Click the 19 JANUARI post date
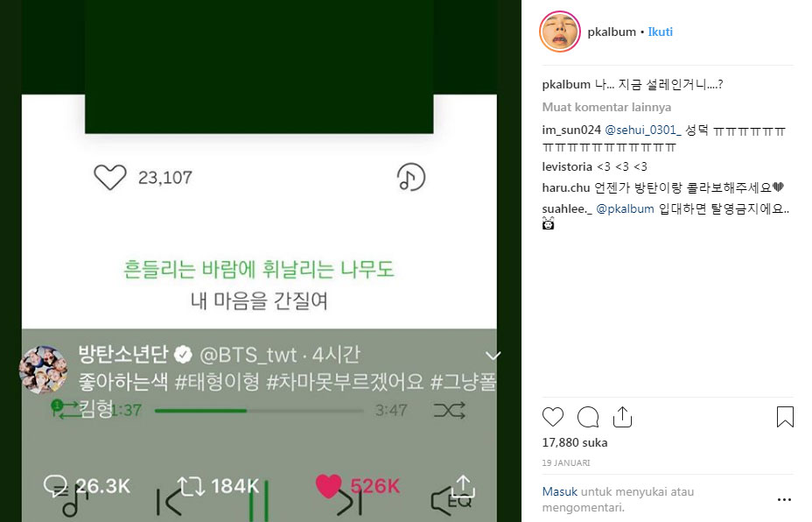The height and width of the screenshot is (522, 812). 566,463
